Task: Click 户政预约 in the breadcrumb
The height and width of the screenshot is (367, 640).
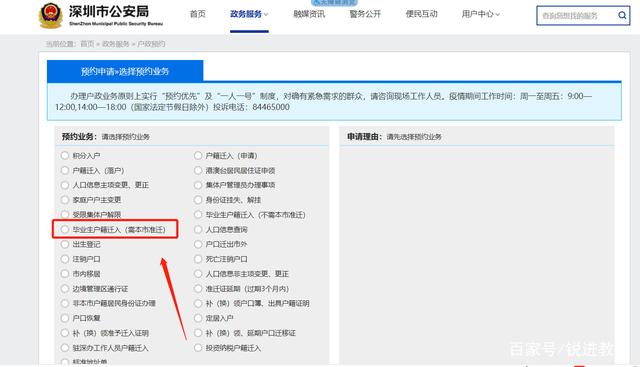Action: point(151,44)
